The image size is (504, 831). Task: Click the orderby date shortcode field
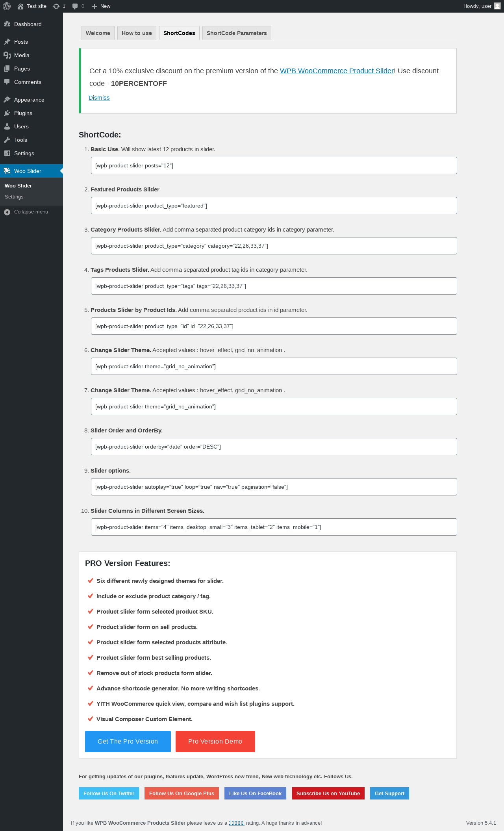pos(274,447)
